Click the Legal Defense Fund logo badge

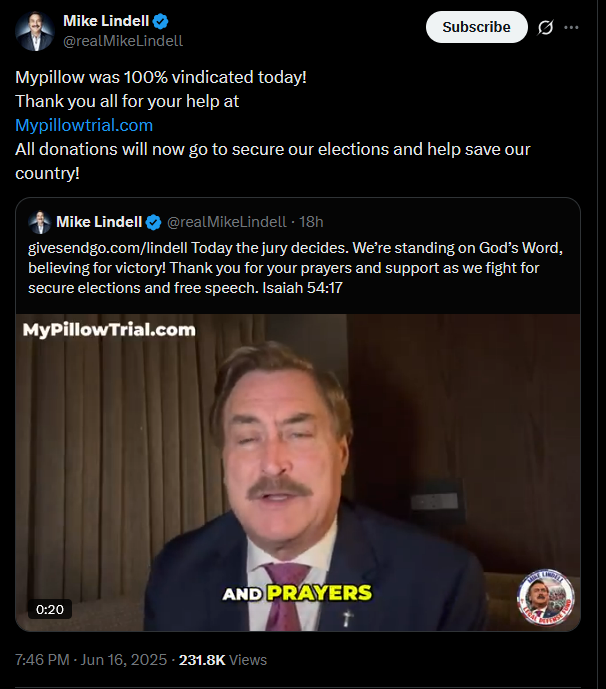pyautogui.click(x=545, y=597)
